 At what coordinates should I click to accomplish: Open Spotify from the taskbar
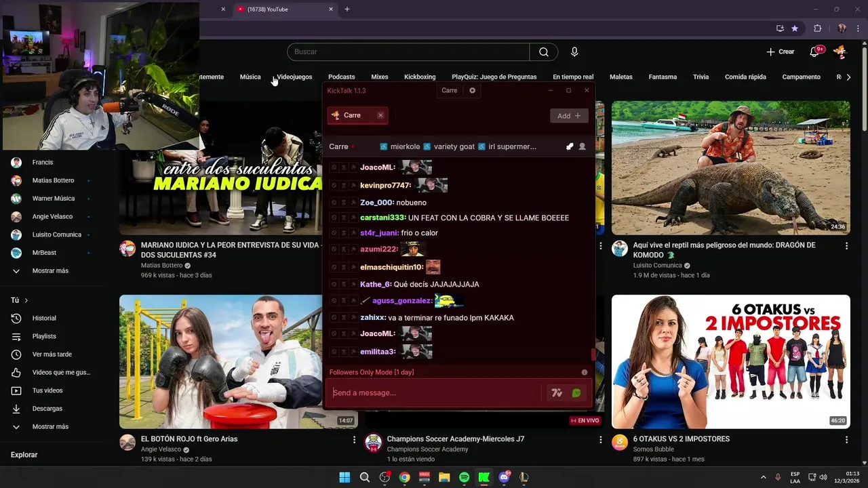(x=464, y=477)
